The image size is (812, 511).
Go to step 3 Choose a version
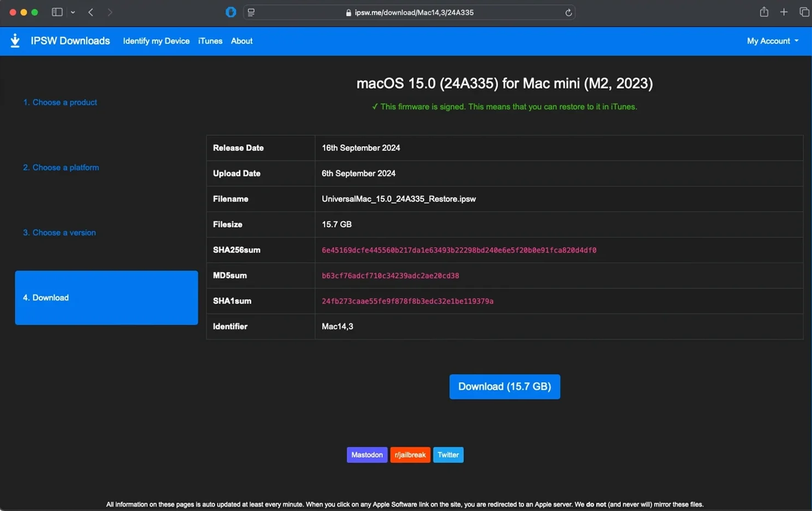(x=59, y=232)
